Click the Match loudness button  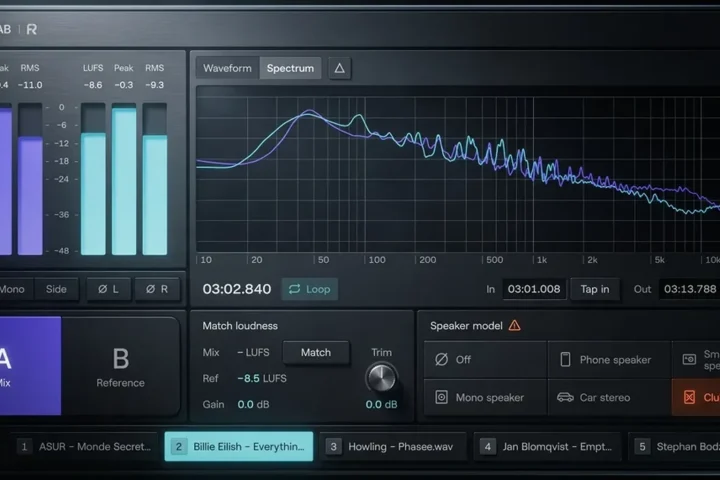click(316, 352)
